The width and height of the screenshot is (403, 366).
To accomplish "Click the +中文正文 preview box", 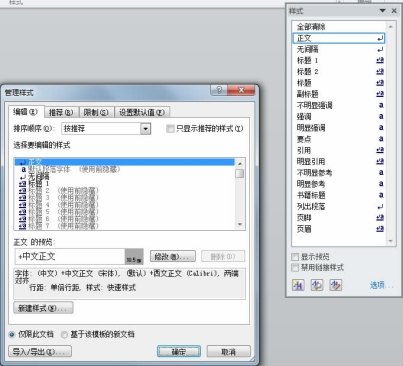I will pyautogui.click(x=79, y=256).
